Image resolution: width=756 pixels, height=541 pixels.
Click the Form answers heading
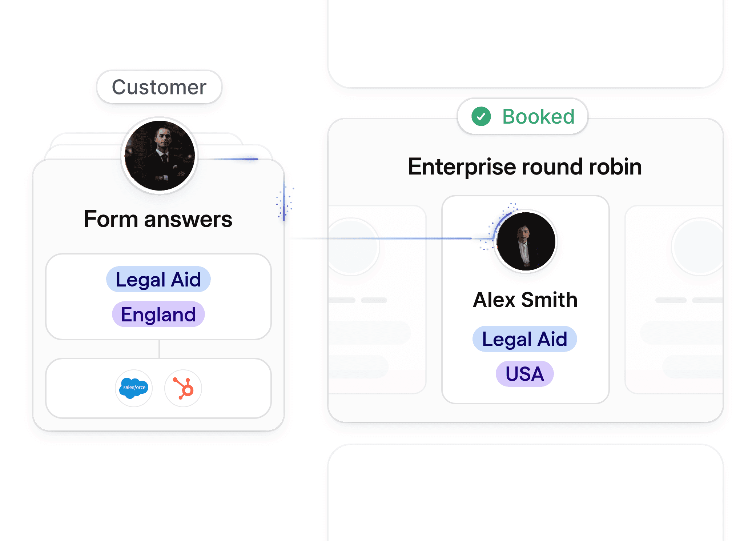click(x=158, y=219)
